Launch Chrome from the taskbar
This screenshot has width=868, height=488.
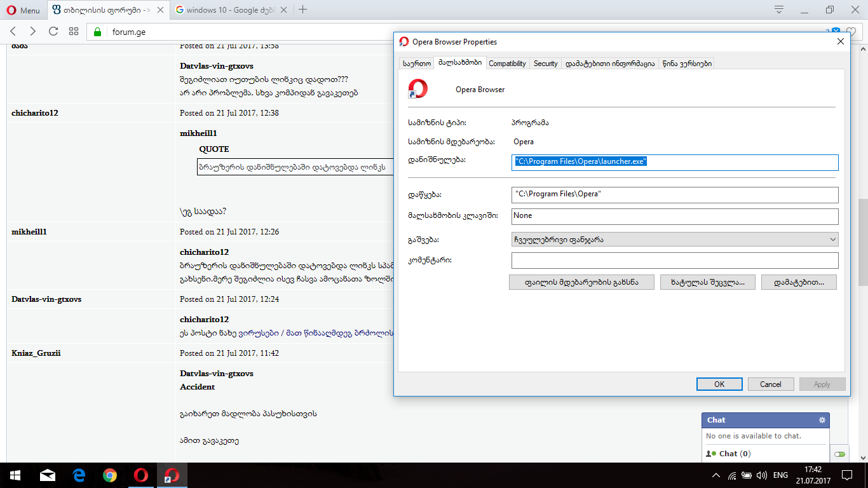[x=110, y=475]
